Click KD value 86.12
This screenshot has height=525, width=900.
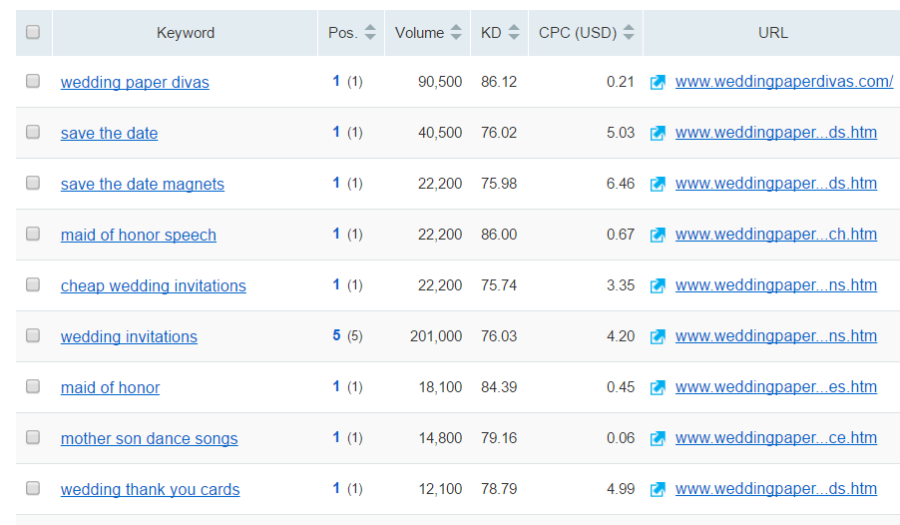click(499, 82)
